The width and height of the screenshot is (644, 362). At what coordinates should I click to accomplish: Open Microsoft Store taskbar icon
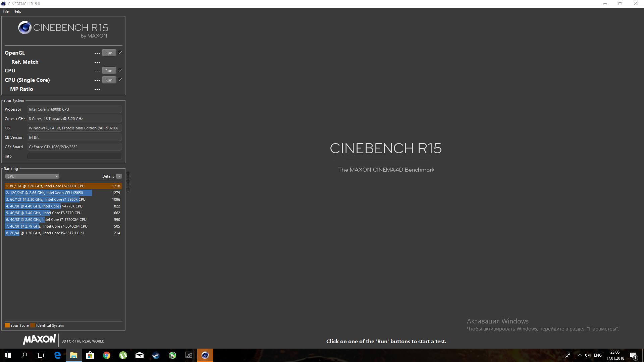[90, 355]
